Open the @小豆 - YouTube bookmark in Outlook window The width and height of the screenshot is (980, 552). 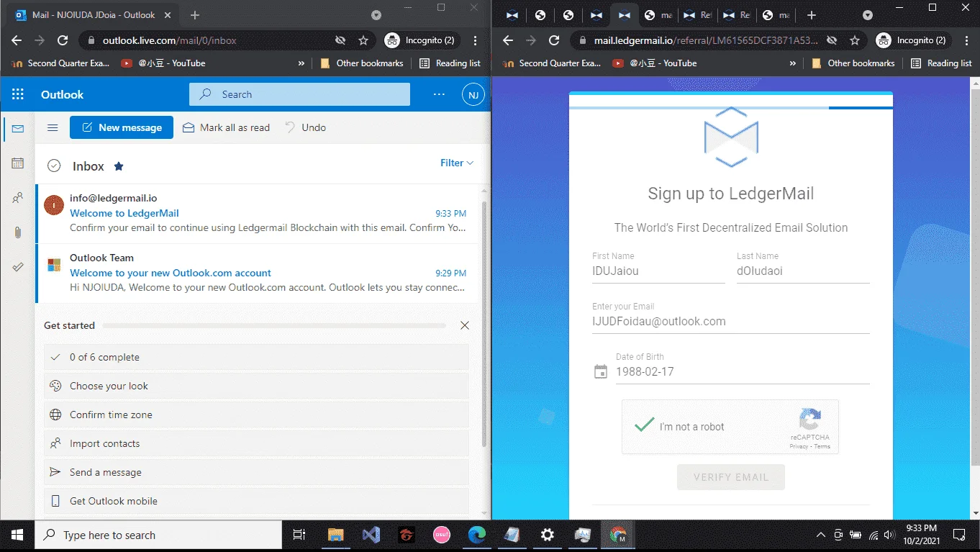[x=163, y=63]
